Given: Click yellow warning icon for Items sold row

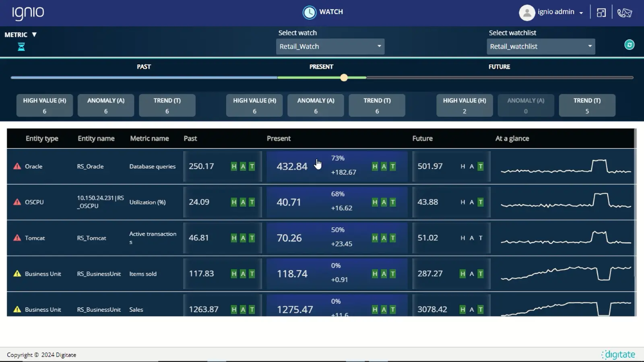Looking at the screenshot, I should click(x=17, y=274).
